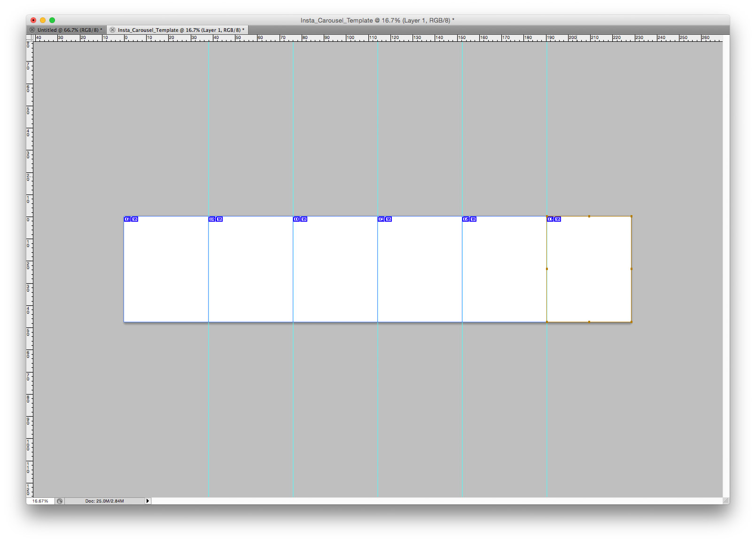Click the window's green zoom button
This screenshot has width=756, height=542.
coord(52,20)
